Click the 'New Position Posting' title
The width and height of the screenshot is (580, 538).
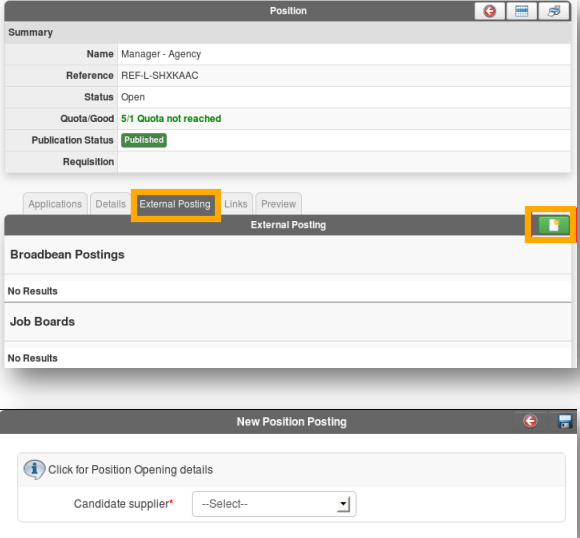(291, 421)
